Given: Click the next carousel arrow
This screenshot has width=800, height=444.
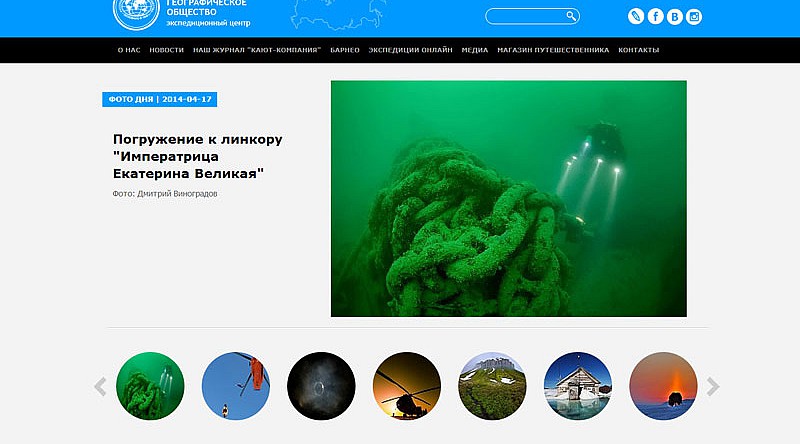Looking at the screenshot, I should point(713,386).
